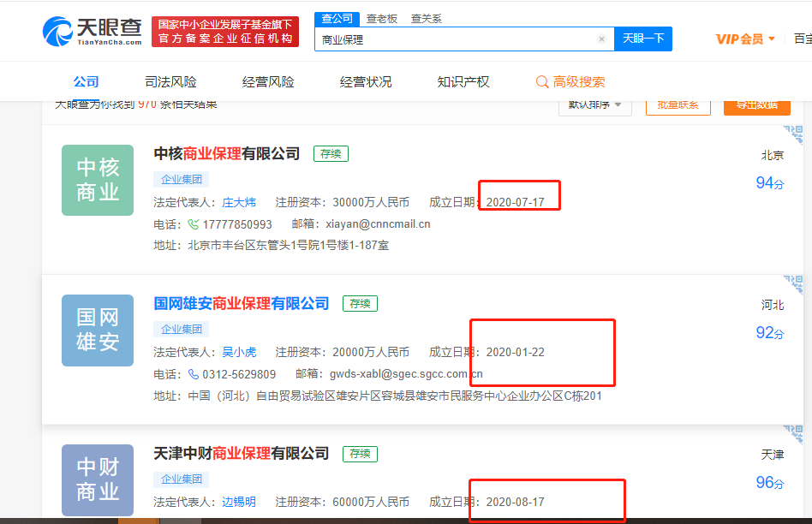Image resolution: width=812 pixels, height=524 pixels.
Task: Click the 天眼一下 search button
Action: 643,39
